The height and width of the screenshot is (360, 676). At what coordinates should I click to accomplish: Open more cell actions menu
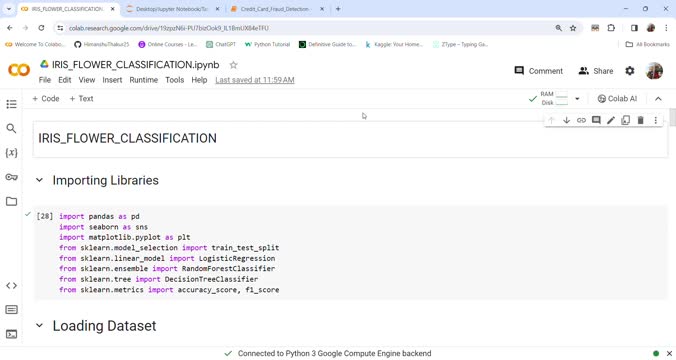pyautogui.click(x=656, y=120)
